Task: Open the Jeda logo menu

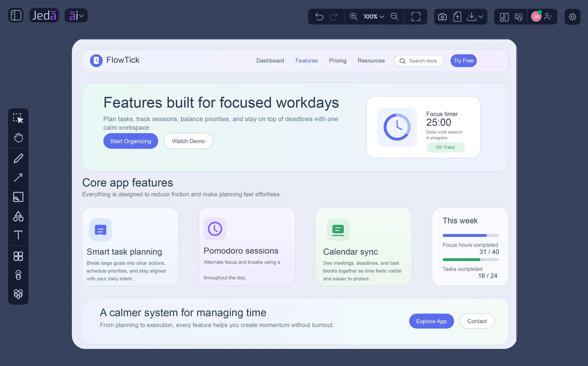Action: point(44,15)
